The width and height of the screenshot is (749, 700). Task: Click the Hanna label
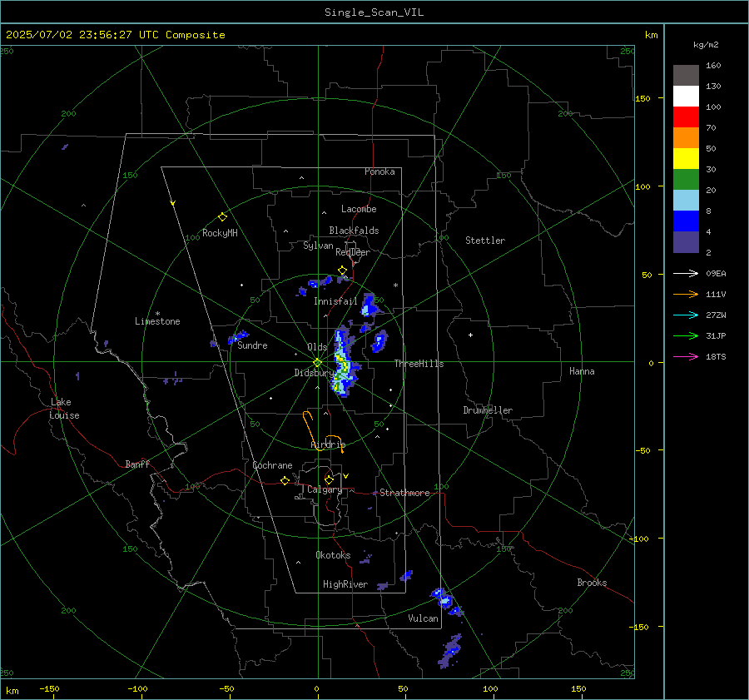tap(582, 371)
